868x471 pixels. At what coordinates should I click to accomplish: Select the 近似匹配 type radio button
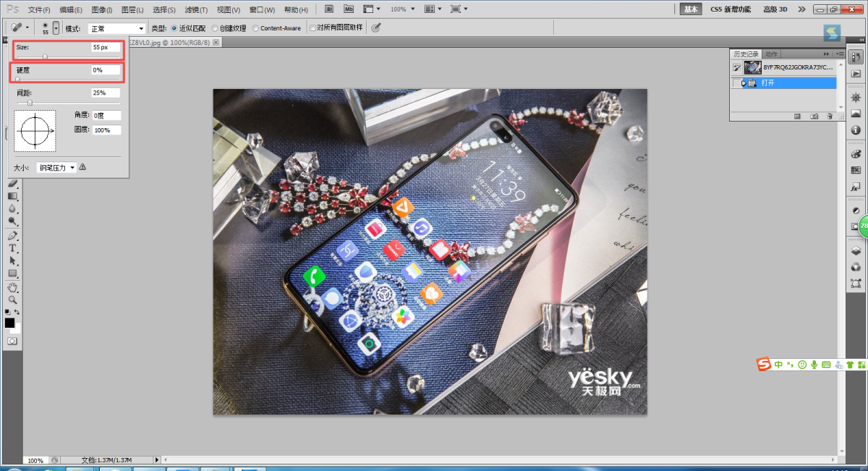(x=174, y=28)
